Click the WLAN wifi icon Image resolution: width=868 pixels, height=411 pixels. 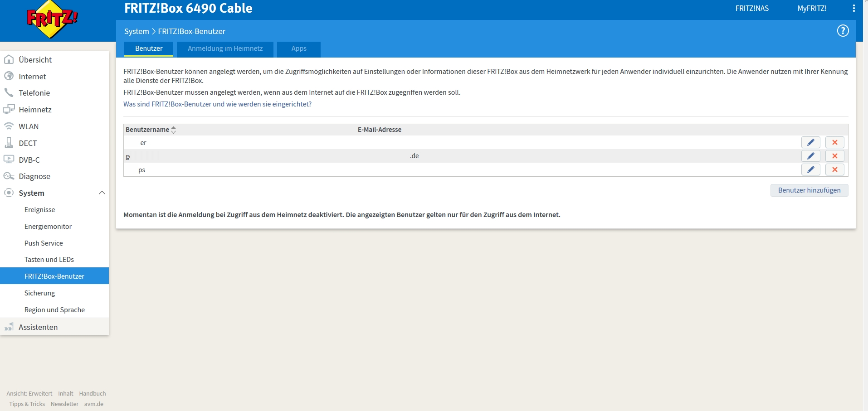[x=9, y=126]
